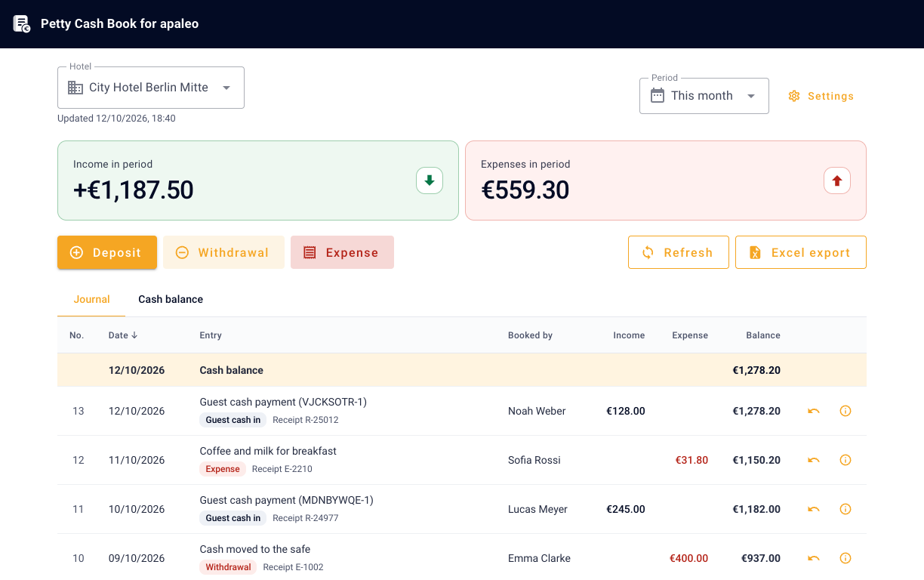Viewport: 924px width, 580px height.
Task: Click the red expenses arrow icon
Action: (x=837, y=180)
